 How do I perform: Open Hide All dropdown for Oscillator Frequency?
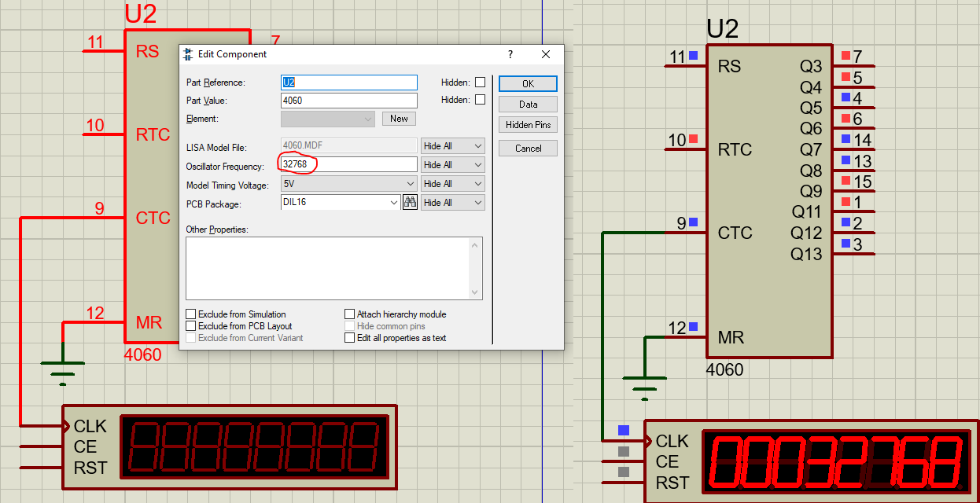[452, 165]
